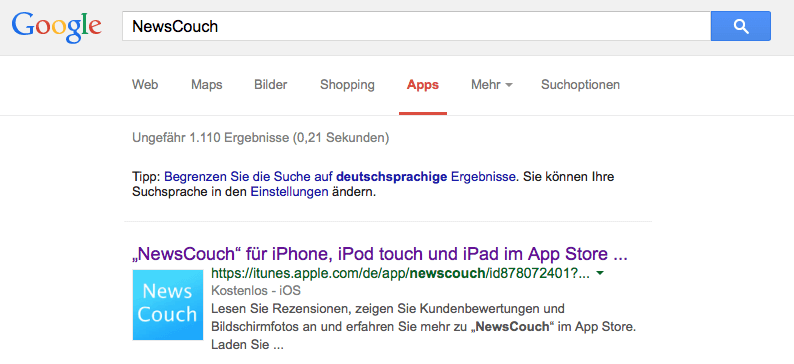Open Suchoptionen search tools
This screenshot has height=364, width=794.
click(580, 85)
